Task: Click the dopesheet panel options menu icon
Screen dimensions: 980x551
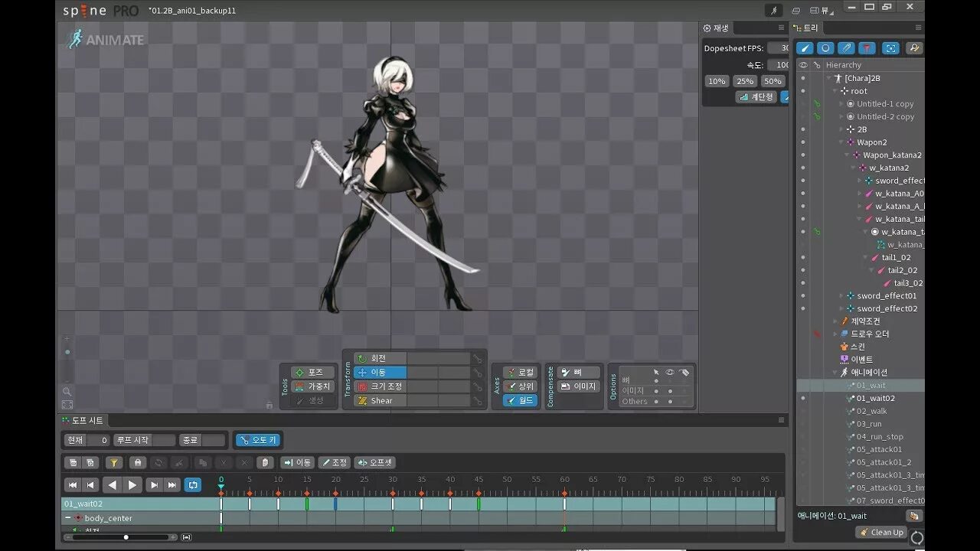Action: (x=782, y=420)
